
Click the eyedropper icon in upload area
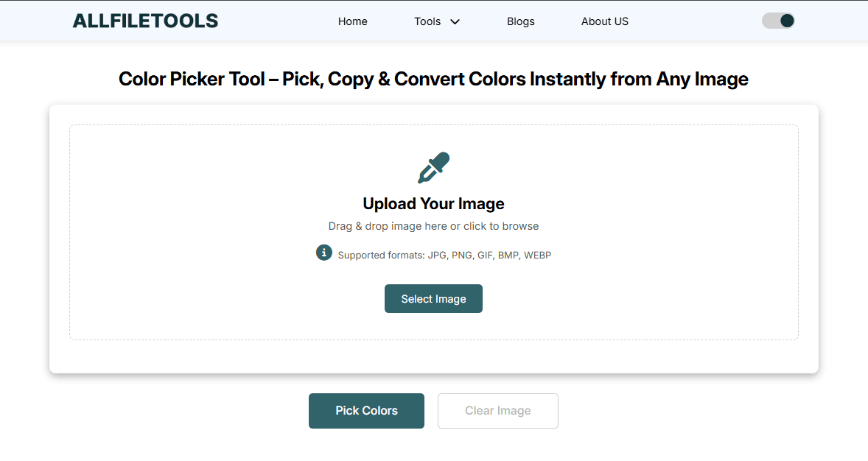433,168
